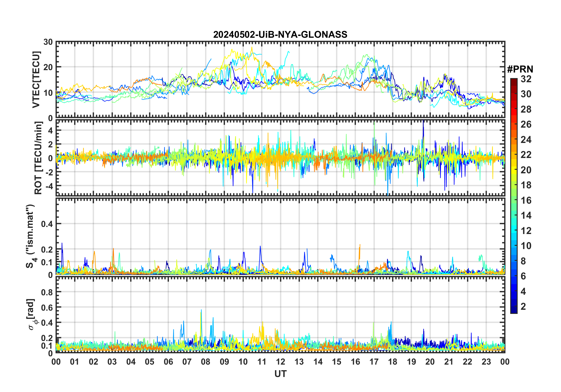The image size is (561, 392).
Task: Click VTEC axis tick label 10
Action: coord(48,93)
